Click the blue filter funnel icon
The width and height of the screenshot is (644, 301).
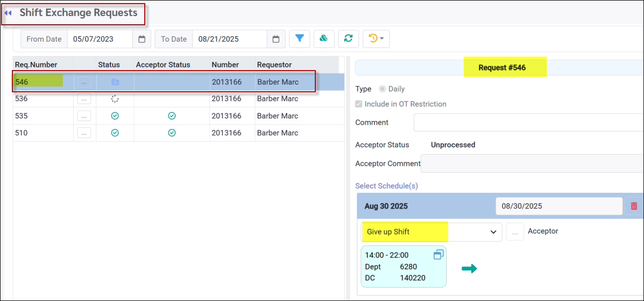click(299, 39)
